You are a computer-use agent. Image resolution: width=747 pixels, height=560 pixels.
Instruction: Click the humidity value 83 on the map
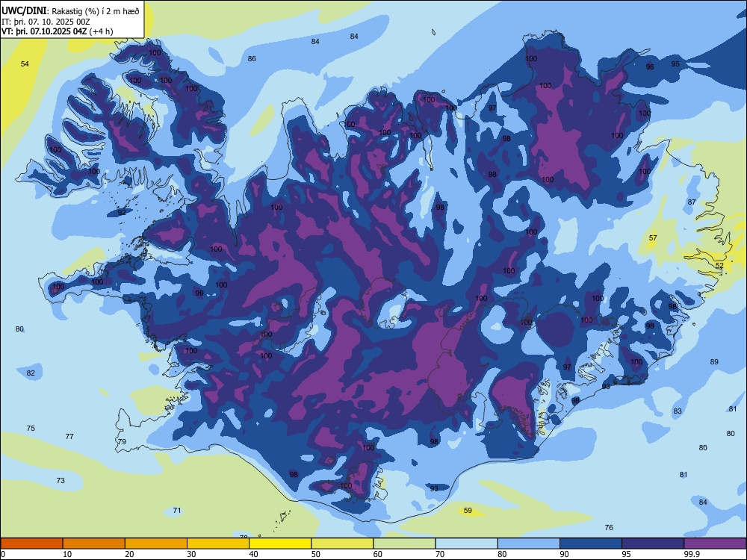678,411
